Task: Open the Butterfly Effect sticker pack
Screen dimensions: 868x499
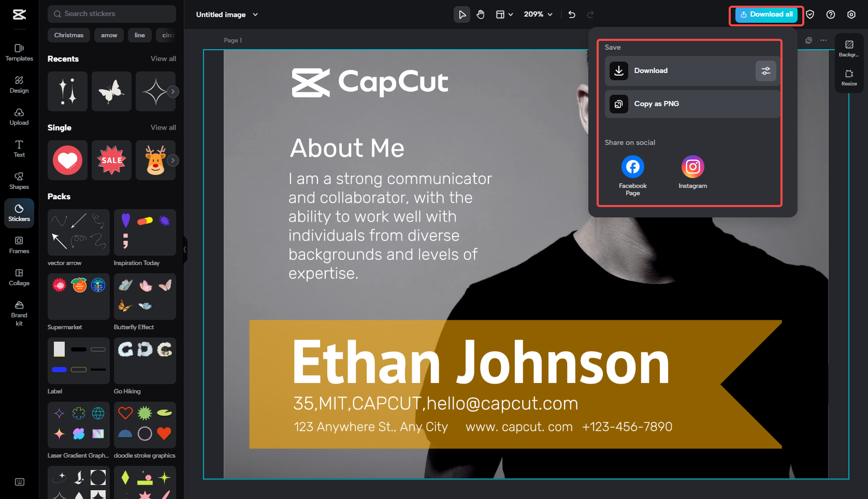Action: 145,297
